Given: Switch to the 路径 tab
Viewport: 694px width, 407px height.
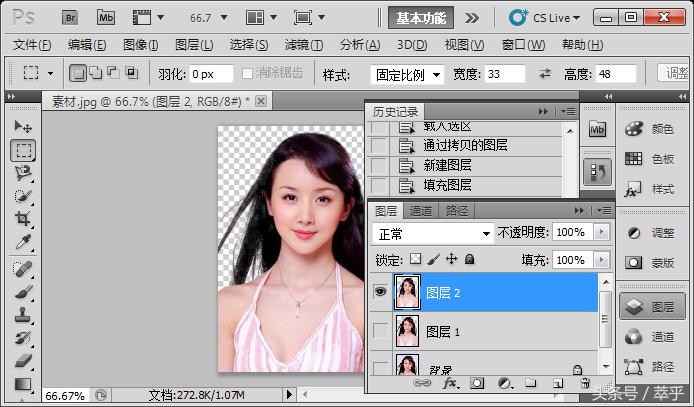Looking at the screenshot, I should click(x=456, y=211).
